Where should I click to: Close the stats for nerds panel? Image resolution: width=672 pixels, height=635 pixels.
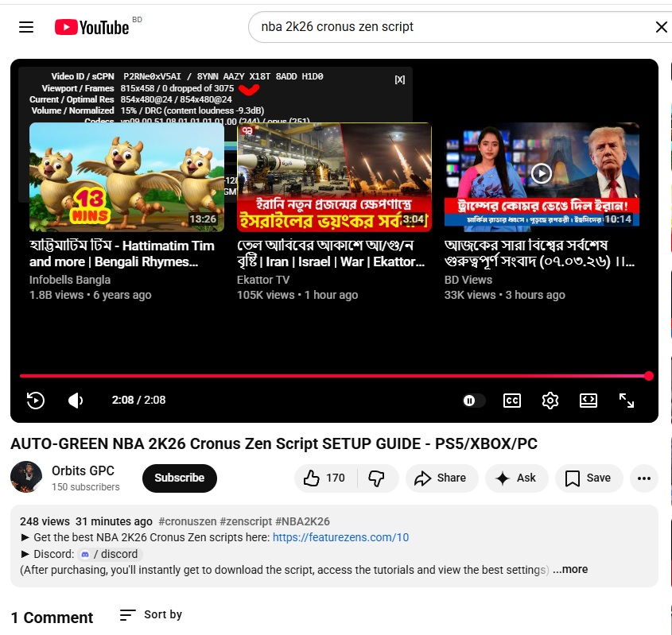[399, 79]
